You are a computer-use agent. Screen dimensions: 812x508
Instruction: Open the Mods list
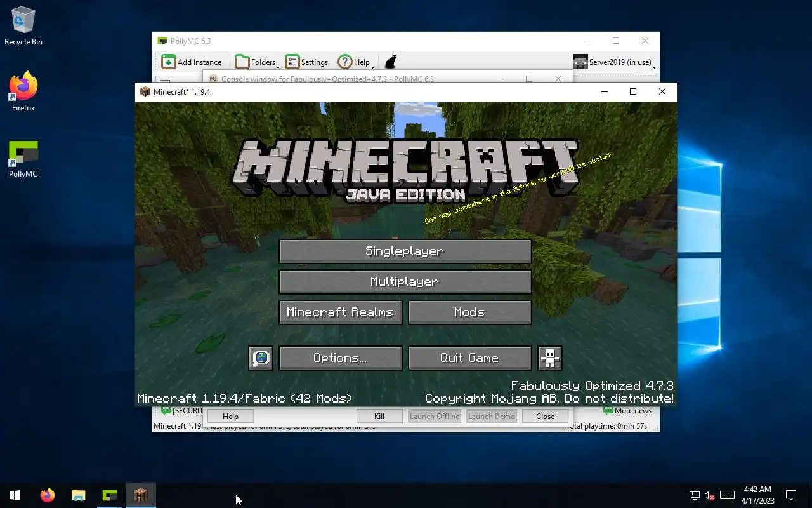coord(469,312)
